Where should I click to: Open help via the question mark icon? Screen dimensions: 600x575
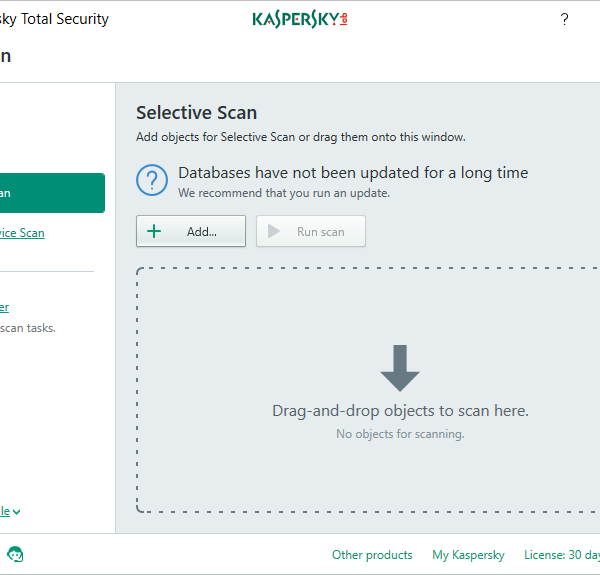coord(564,19)
